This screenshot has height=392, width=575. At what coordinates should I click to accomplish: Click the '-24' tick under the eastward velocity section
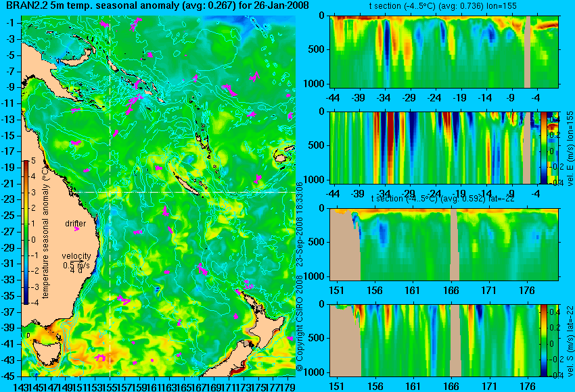click(x=434, y=193)
